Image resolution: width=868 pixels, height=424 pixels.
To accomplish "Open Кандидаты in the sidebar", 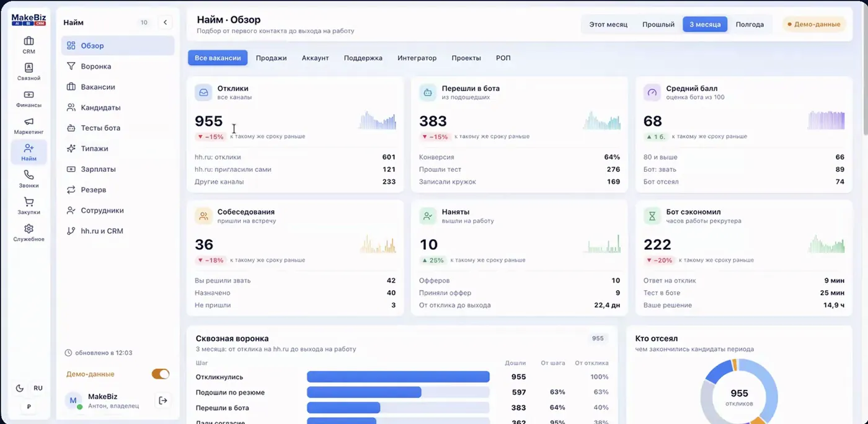I will (x=118, y=107).
